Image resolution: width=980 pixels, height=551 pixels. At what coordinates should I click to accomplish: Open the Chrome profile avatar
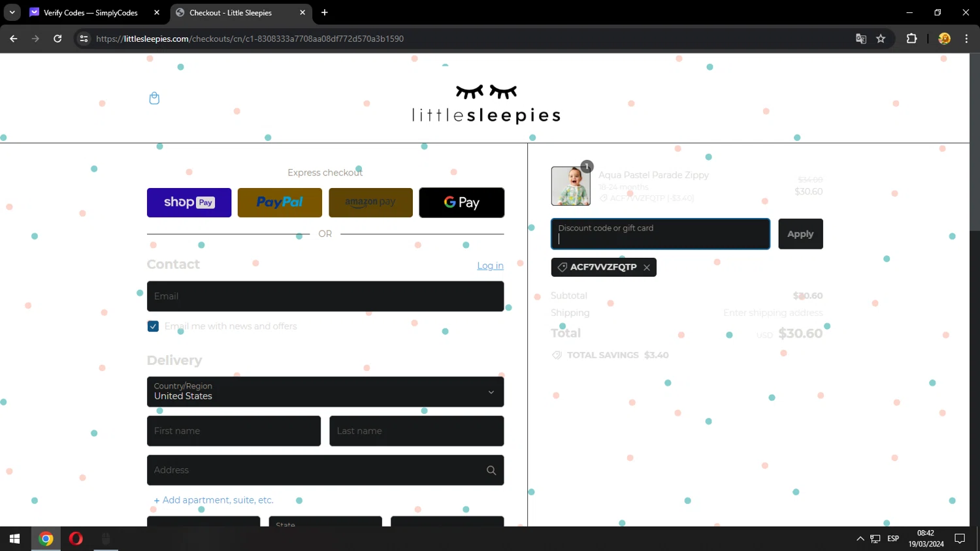944,39
